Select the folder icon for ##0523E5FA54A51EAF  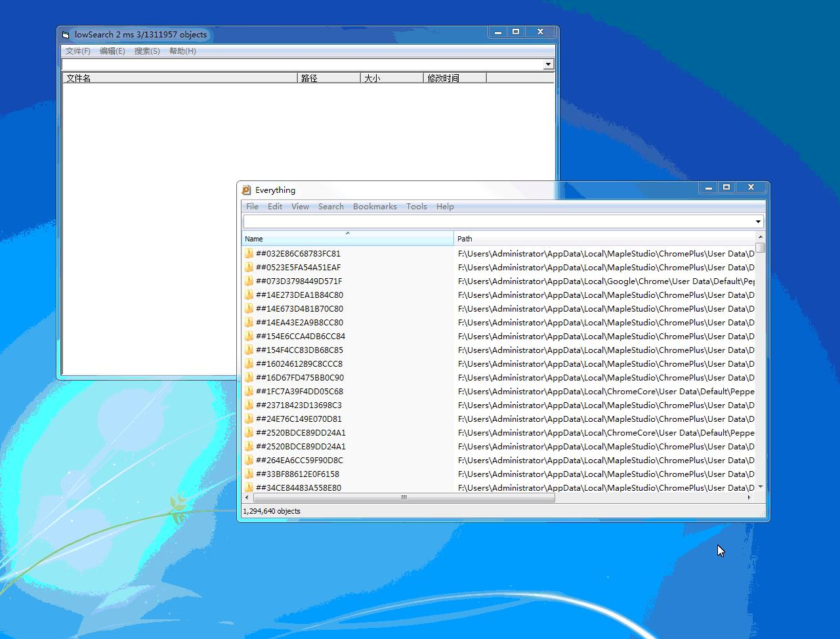tap(249, 268)
